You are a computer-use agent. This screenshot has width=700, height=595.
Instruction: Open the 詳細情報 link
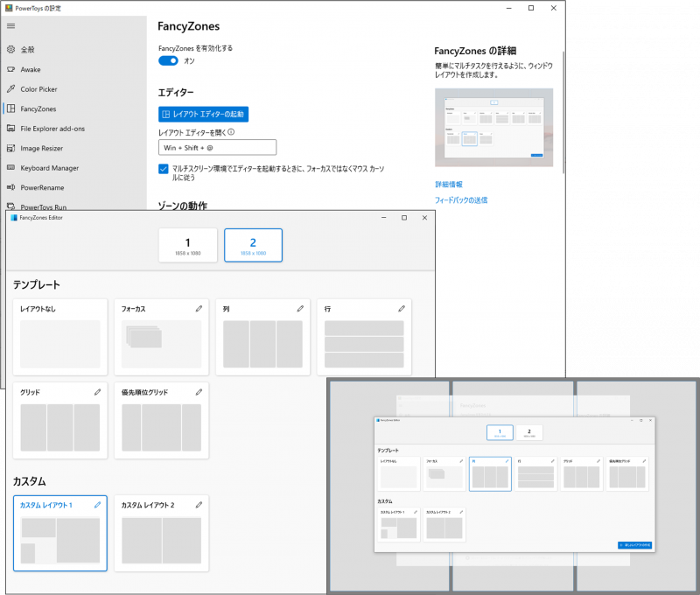pos(449,184)
